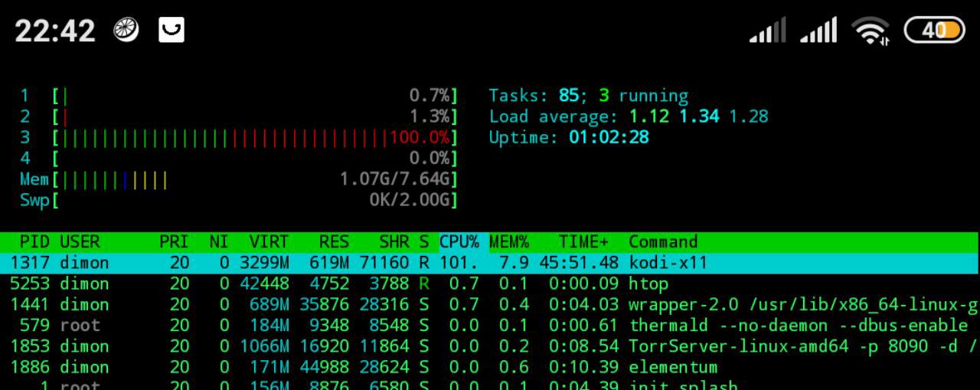Click the Tasks: 85 line
The width and height of the screenshot is (980, 390).
click(x=589, y=96)
